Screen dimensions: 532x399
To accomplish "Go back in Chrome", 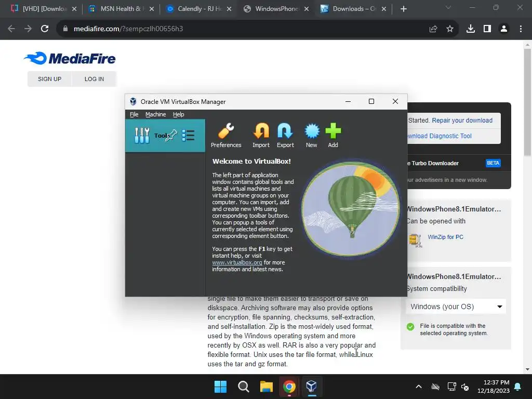I will pos(11,29).
